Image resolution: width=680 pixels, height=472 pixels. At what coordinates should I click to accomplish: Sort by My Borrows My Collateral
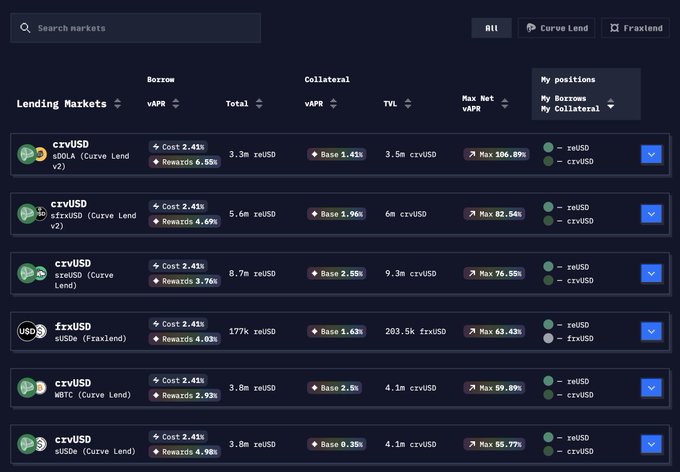click(x=611, y=104)
